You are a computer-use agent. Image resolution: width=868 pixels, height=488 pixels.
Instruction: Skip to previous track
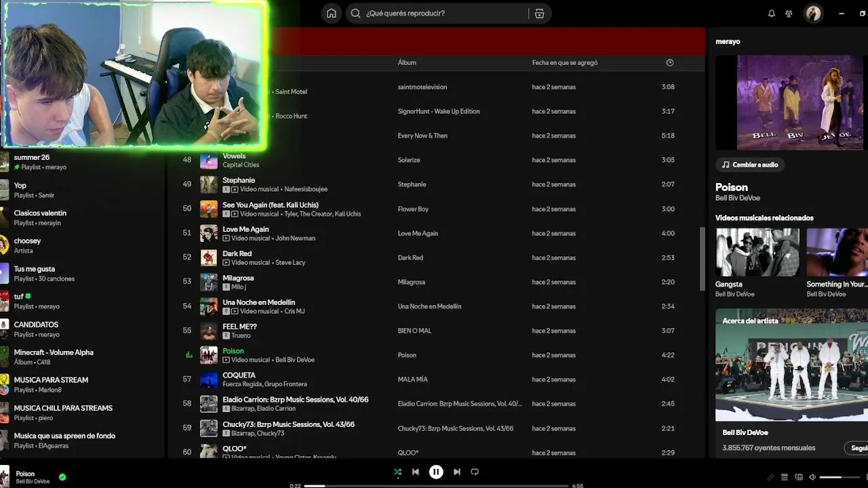coord(415,472)
